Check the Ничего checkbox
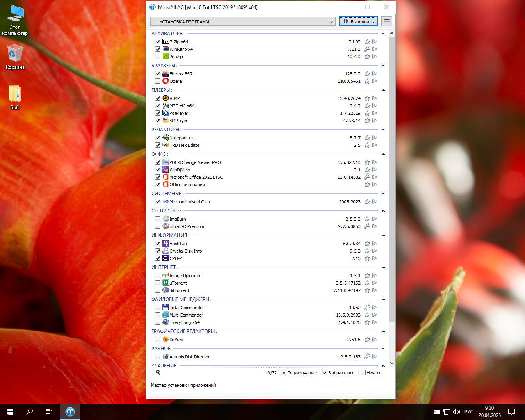525x420 pixels. [363, 373]
